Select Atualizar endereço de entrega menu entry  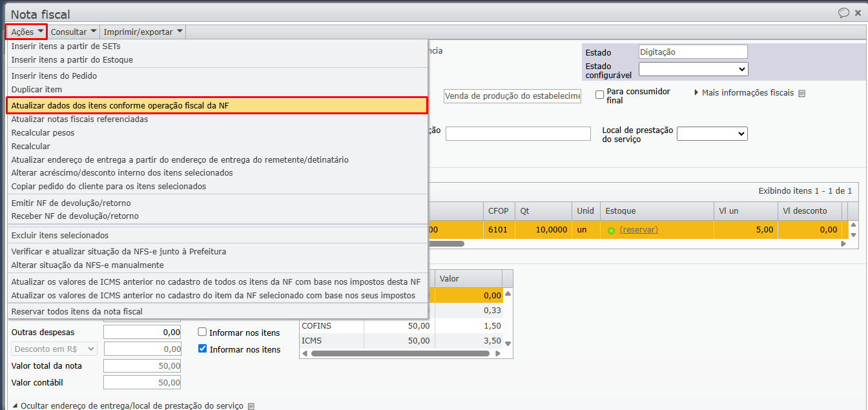click(218, 159)
